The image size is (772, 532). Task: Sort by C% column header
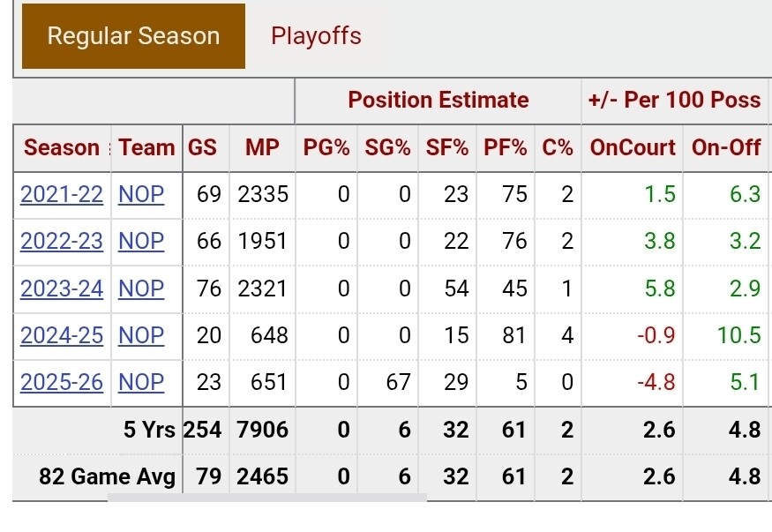pos(558,147)
